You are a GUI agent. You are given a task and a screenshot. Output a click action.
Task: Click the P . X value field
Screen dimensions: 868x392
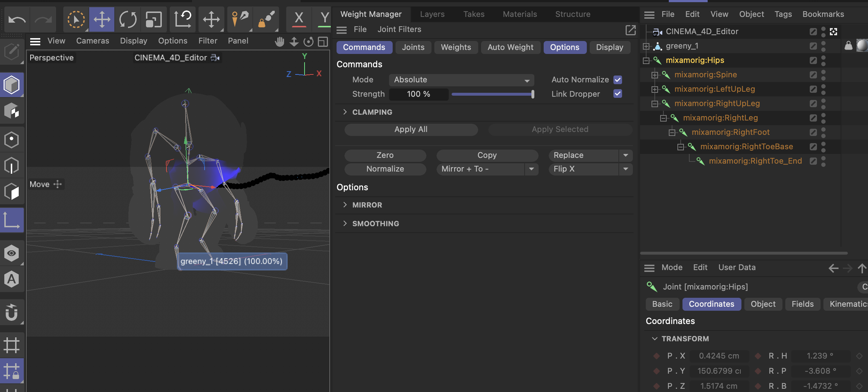click(x=719, y=356)
